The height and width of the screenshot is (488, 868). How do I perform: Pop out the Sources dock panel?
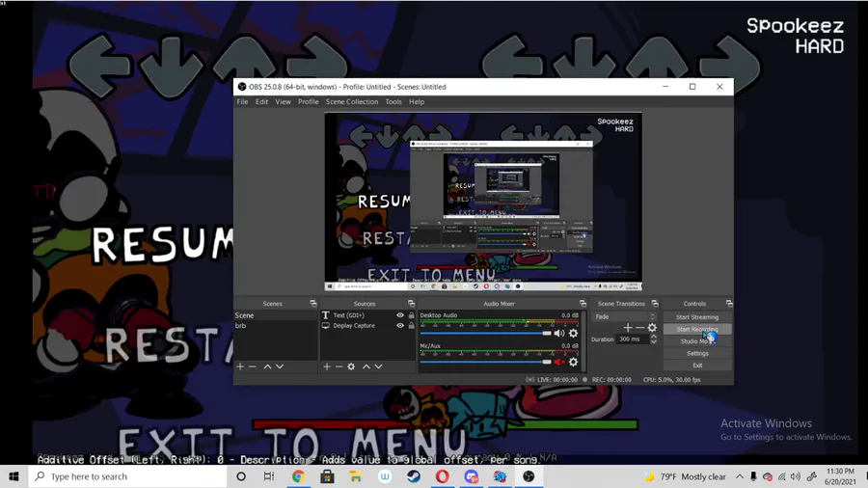tap(411, 303)
